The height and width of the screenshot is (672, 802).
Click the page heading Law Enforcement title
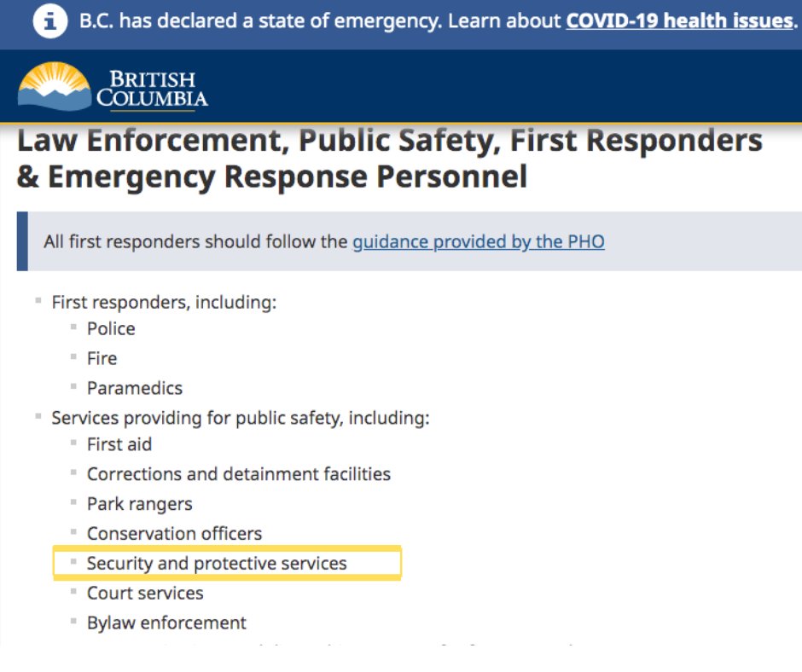(x=389, y=158)
